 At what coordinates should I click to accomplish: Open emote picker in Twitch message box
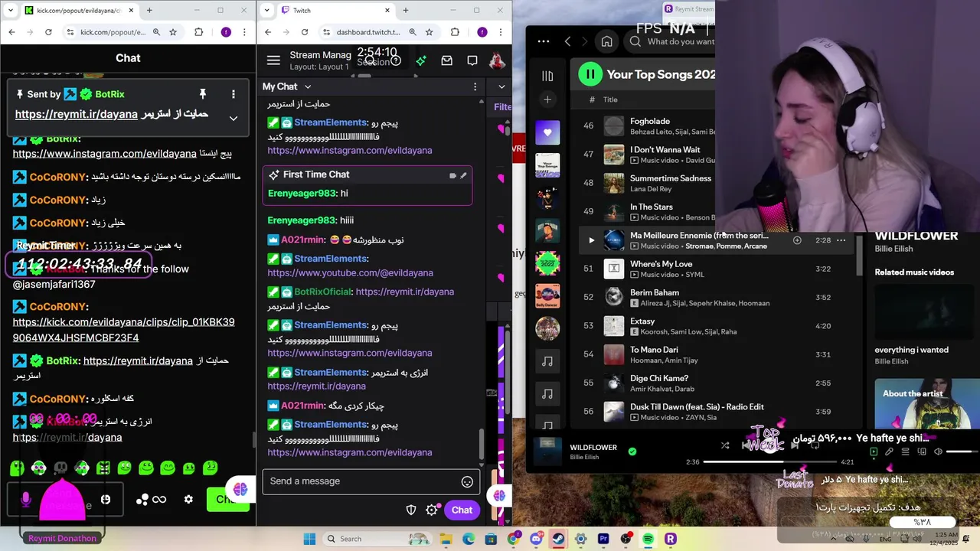coord(467,481)
